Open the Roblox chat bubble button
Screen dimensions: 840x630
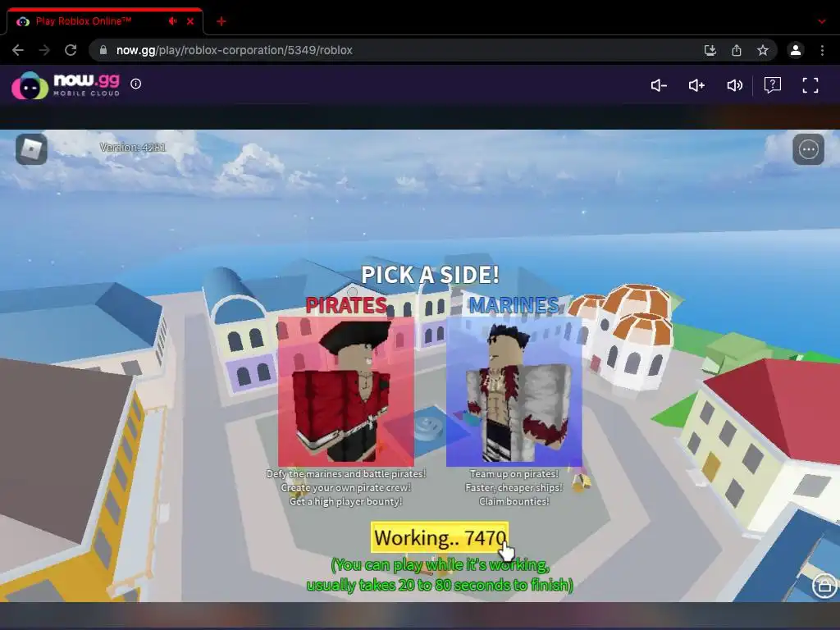coord(808,149)
